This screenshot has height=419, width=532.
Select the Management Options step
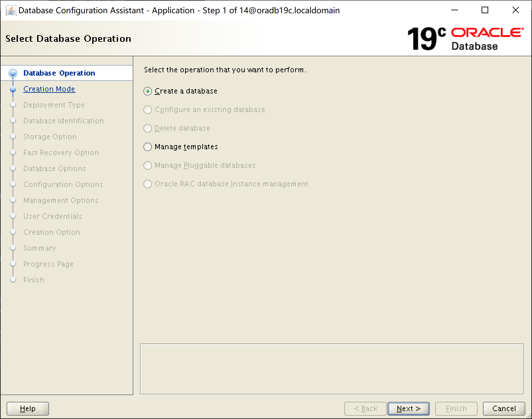pos(61,200)
